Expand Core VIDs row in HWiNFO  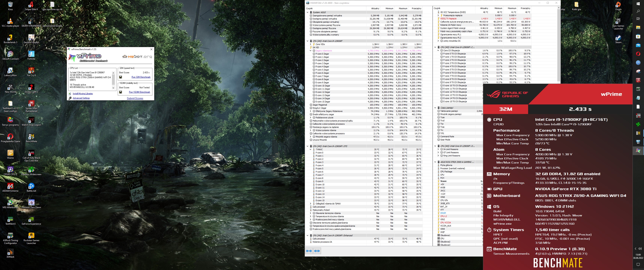click(x=311, y=44)
